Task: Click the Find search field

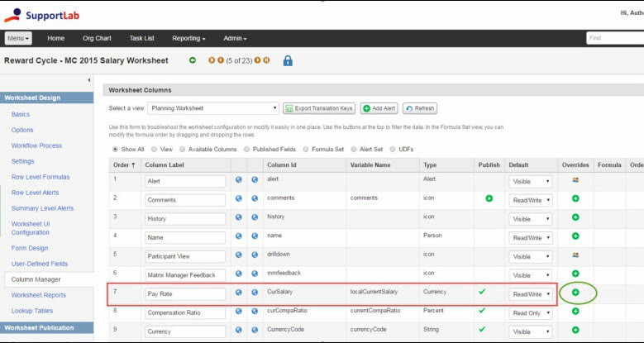Action: 615,38
